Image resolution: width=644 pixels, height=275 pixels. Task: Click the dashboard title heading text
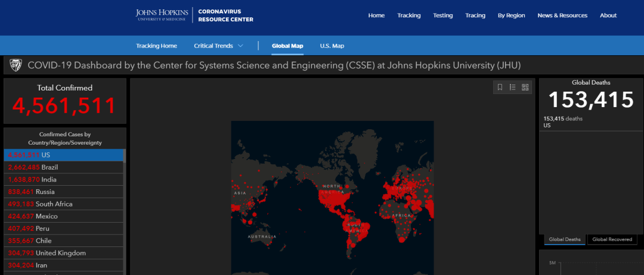point(274,65)
